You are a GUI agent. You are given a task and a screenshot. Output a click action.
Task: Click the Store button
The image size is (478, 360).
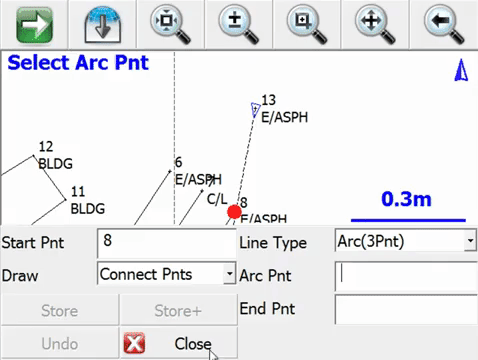click(x=60, y=310)
